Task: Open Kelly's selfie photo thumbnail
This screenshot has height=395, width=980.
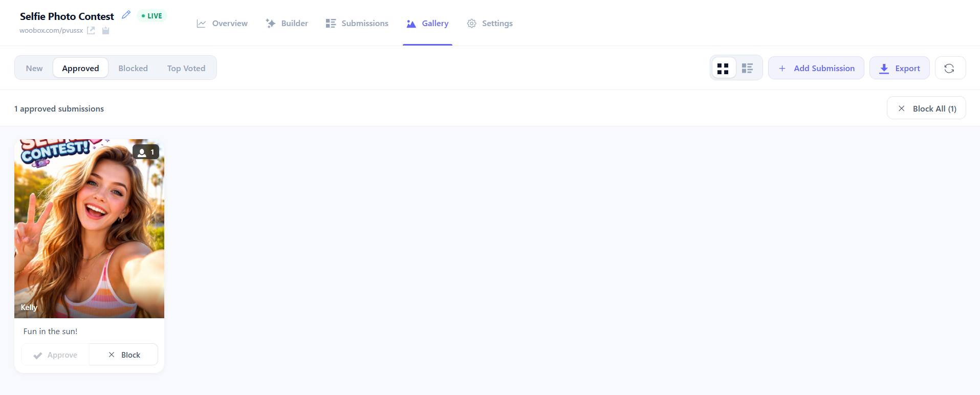Action: click(x=89, y=229)
